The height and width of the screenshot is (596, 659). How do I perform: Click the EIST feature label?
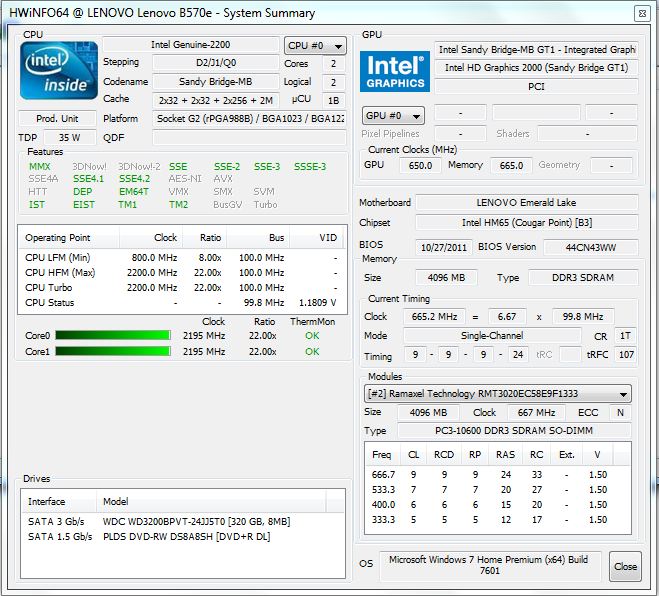(84, 205)
